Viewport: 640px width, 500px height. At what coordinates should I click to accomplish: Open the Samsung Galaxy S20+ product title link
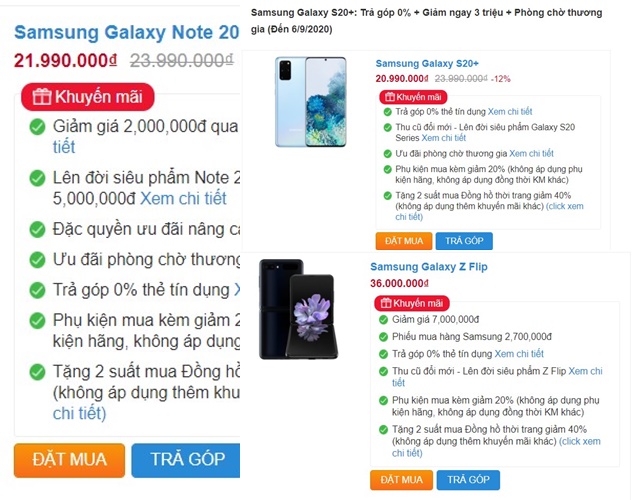pos(427,64)
